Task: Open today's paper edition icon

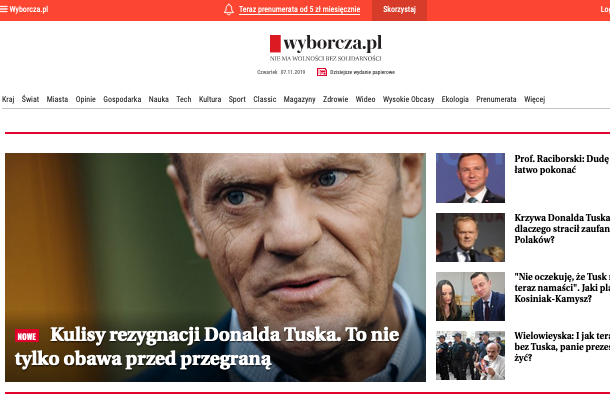Action: click(x=322, y=72)
